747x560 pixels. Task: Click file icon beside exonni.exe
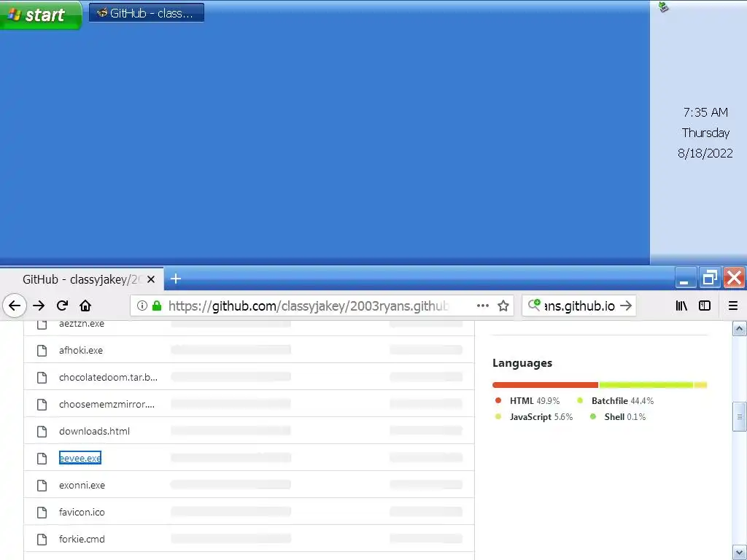pyautogui.click(x=42, y=485)
